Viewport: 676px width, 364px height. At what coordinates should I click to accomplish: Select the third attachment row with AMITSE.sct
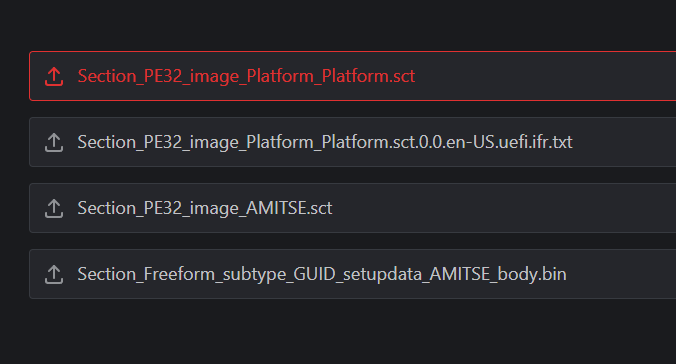coord(353,208)
